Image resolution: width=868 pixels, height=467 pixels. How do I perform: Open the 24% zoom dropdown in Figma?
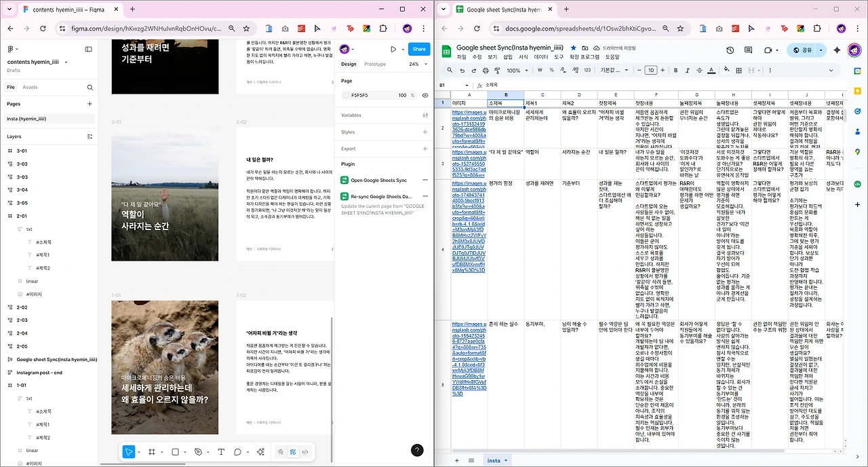pos(417,64)
